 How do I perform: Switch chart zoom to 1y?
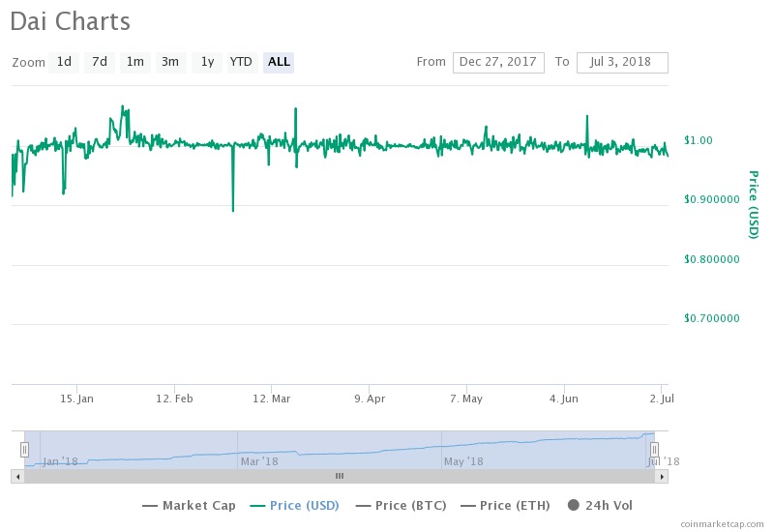207,62
